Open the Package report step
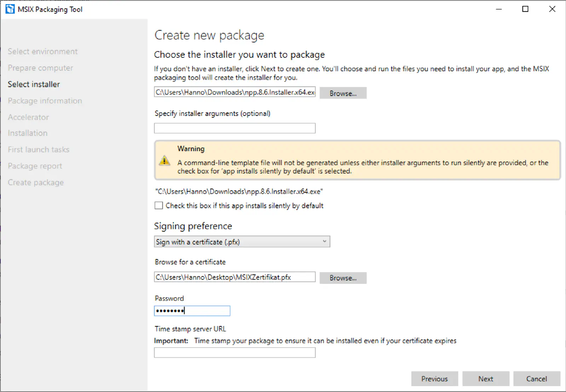The image size is (566, 392). click(x=35, y=166)
